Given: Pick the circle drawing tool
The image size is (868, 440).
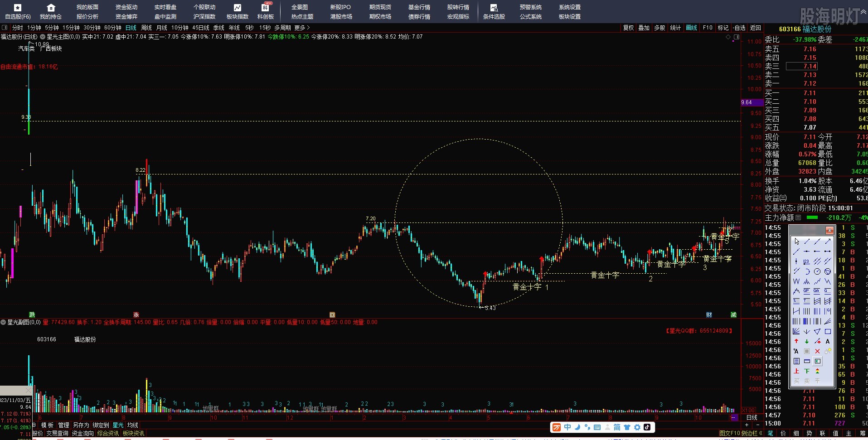Looking at the screenshot, I should pyautogui.click(x=817, y=271).
